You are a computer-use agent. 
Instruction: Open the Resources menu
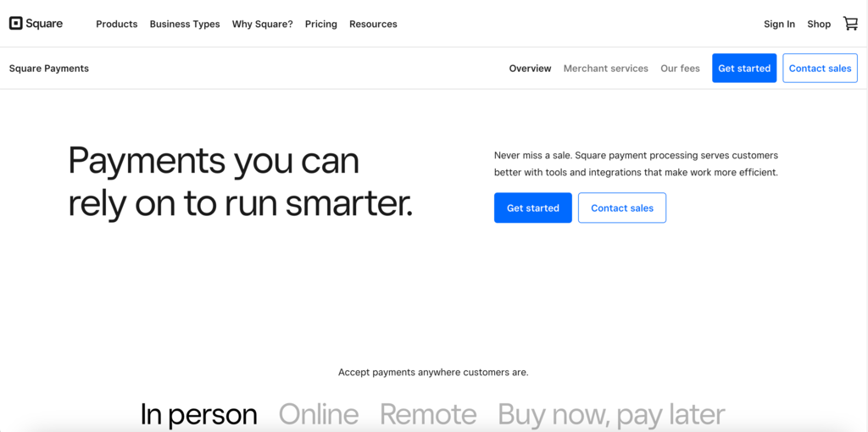click(x=373, y=24)
